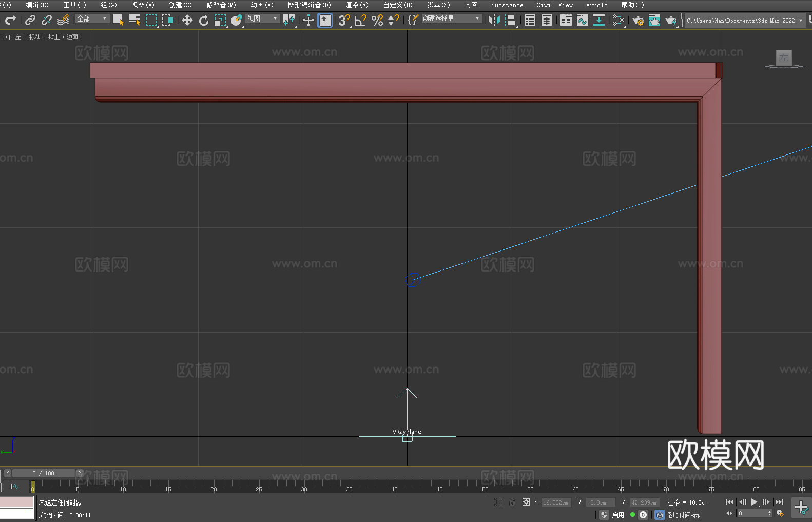
Task: Open the 创建(C) menu
Action: (x=181, y=5)
